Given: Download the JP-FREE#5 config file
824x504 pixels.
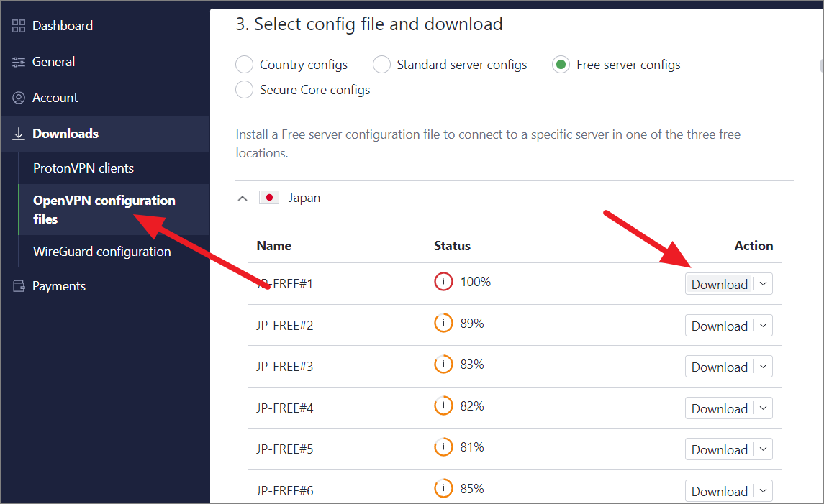Looking at the screenshot, I should 719,449.
